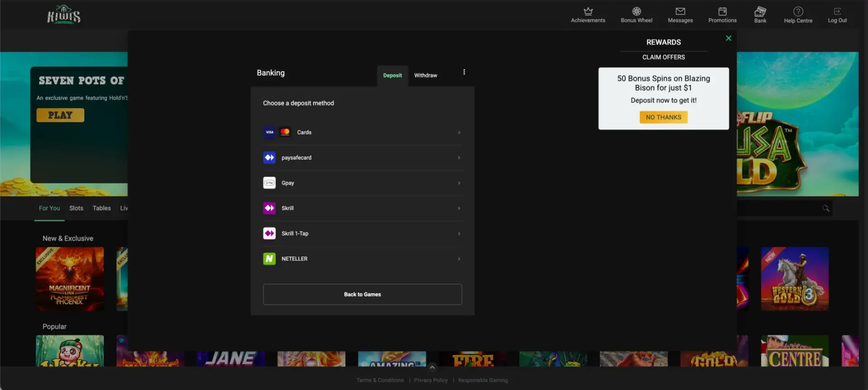Click the Back to Games button
Image resolution: width=868 pixels, height=390 pixels.
(363, 295)
